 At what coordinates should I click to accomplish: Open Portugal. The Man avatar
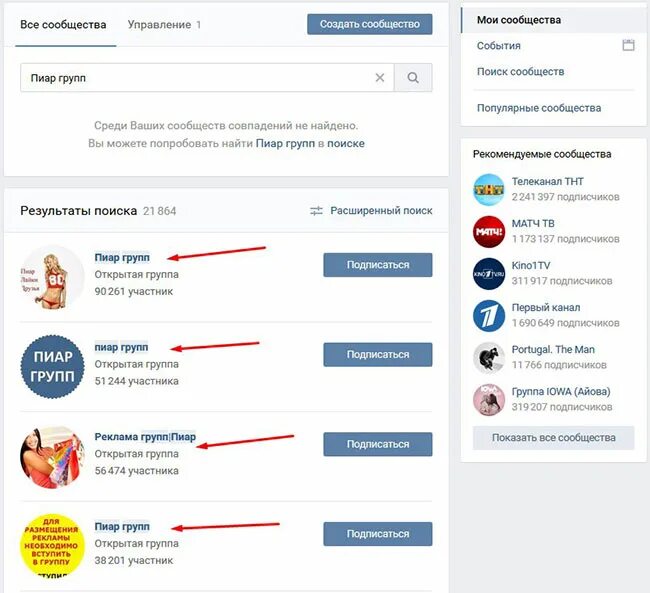(x=489, y=358)
